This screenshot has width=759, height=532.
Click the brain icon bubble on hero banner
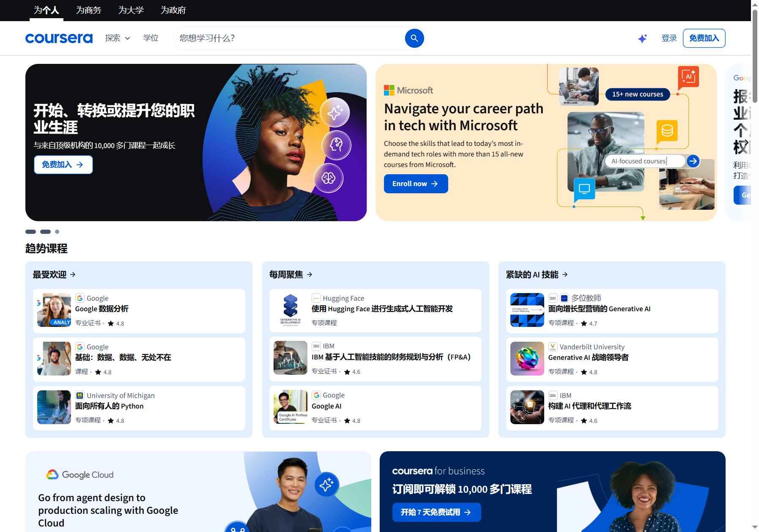pyautogui.click(x=329, y=178)
